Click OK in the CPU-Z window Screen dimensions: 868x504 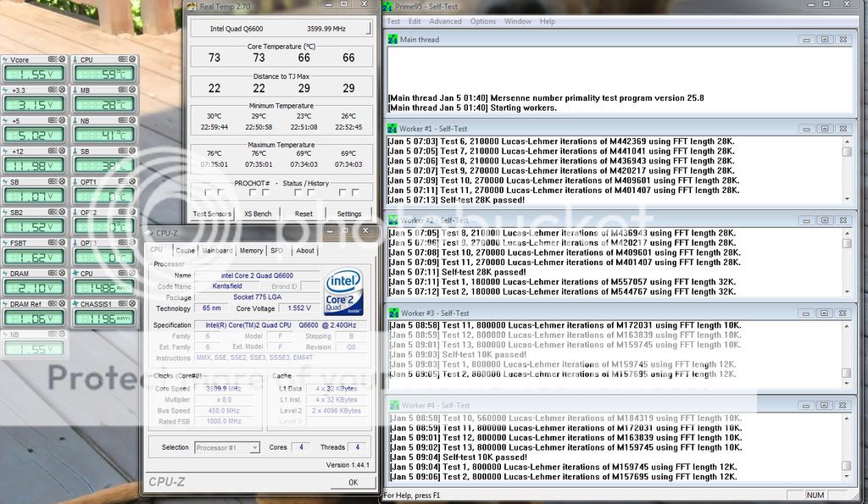click(x=353, y=483)
